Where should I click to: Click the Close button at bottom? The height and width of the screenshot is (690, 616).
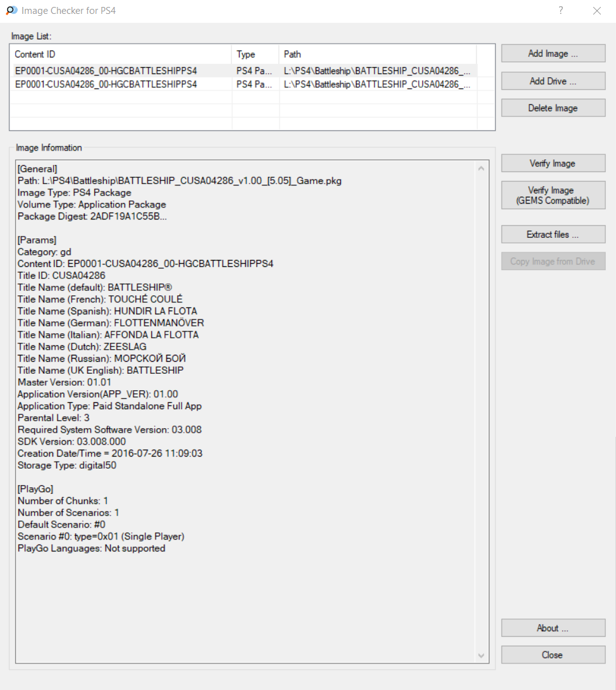[x=553, y=655]
